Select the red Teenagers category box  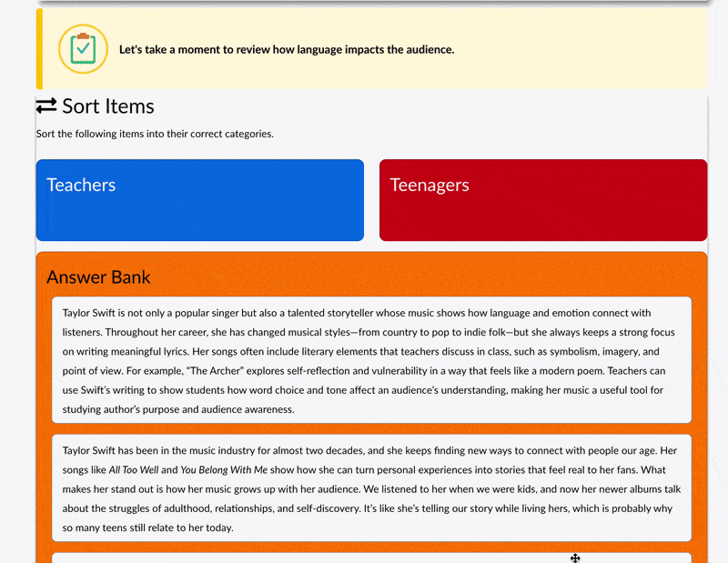(x=543, y=200)
